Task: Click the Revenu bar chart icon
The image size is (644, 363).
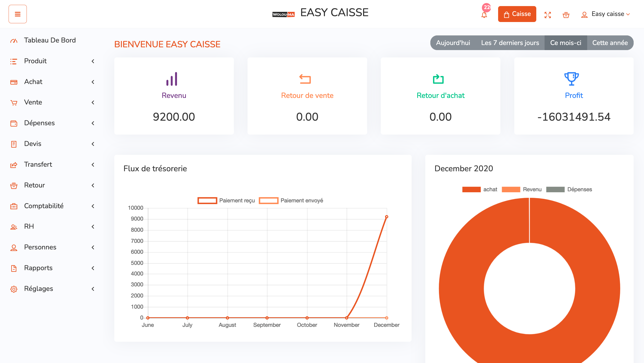Action: (172, 79)
